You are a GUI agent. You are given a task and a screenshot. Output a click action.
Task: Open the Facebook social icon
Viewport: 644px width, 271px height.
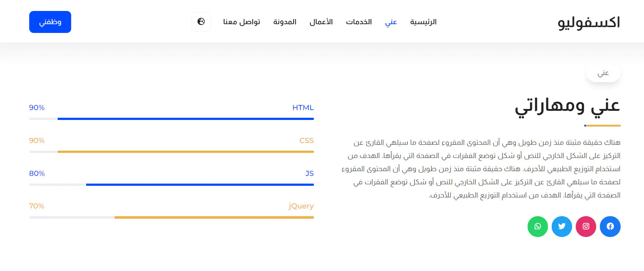click(x=610, y=226)
